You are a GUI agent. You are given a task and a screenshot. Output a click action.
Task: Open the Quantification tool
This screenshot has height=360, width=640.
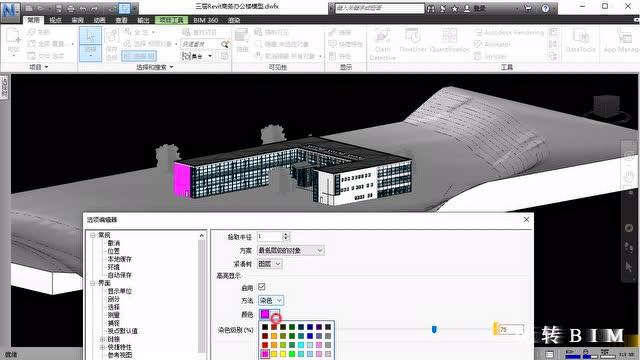tap(450, 41)
